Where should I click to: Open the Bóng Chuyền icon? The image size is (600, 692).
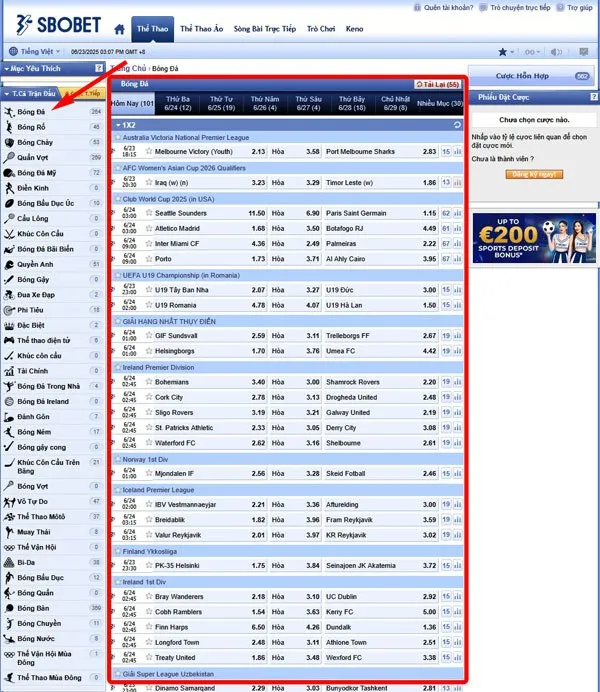[9, 624]
